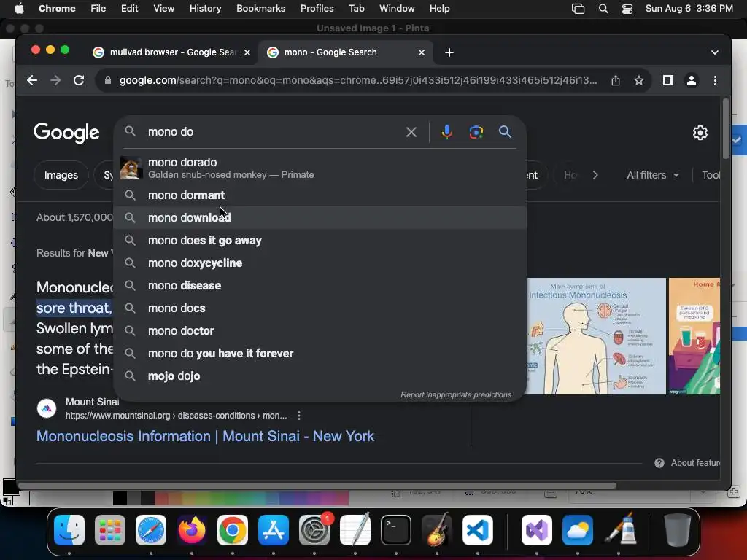The height and width of the screenshot is (560, 747).
Task: Click the Images filter chip
Action: point(61,175)
